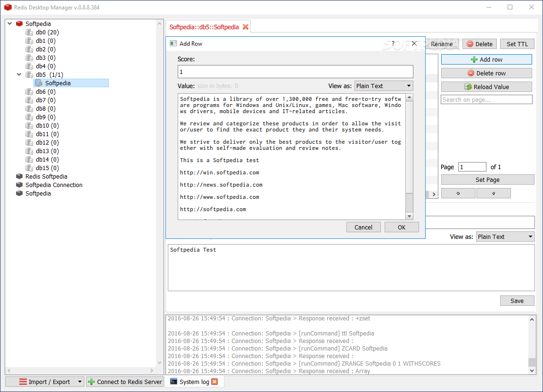Click into Search on page field
Screen dimensions: 543x392
(x=486, y=100)
